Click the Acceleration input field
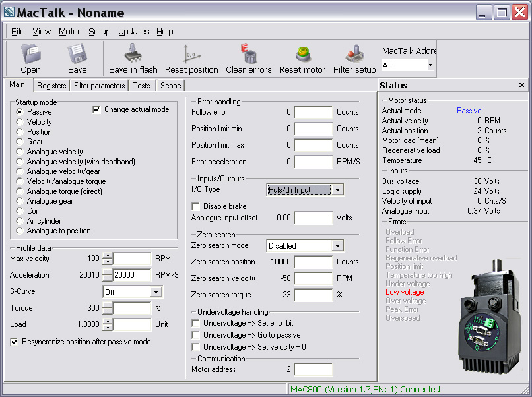 pos(131,275)
